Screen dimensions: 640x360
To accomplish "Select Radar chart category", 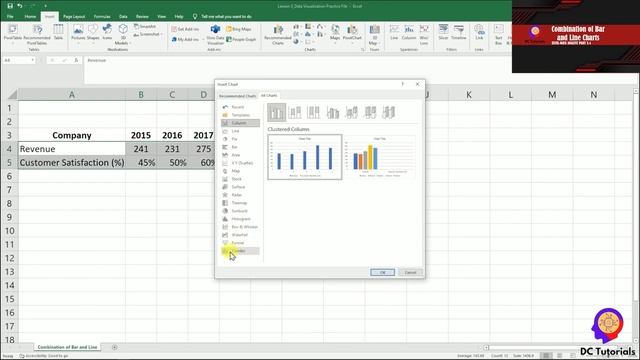I will (x=240, y=195).
